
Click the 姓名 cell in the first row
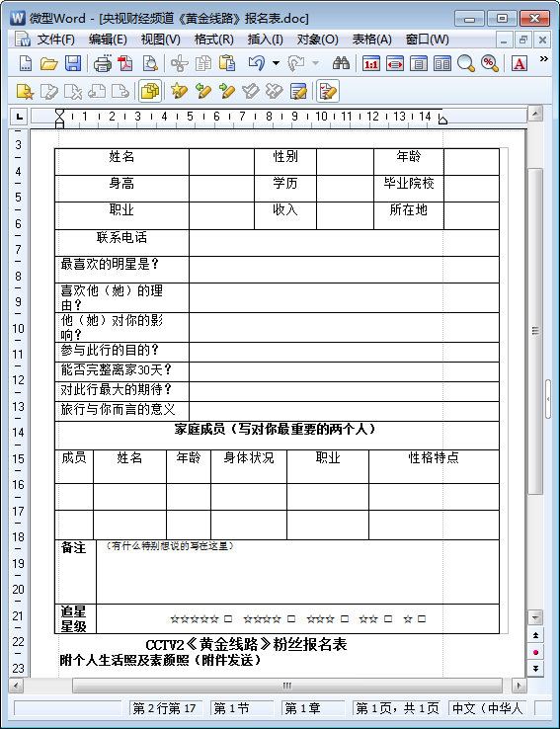point(121,162)
